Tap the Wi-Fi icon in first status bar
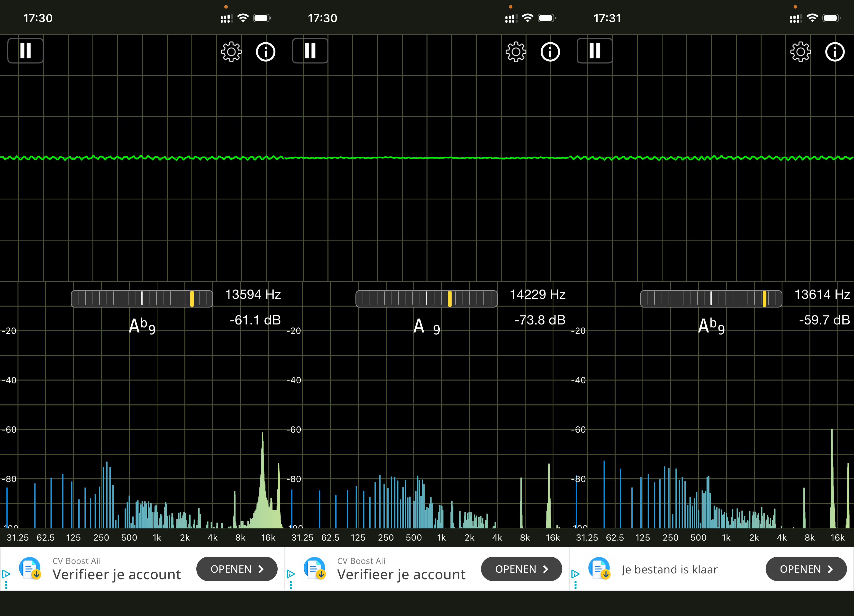This screenshot has height=616, width=854. [243, 18]
